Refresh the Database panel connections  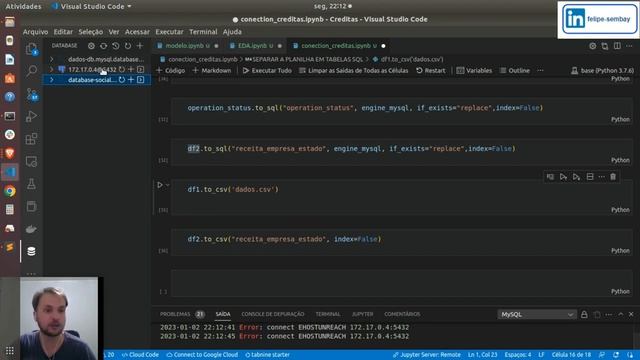(x=128, y=46)
